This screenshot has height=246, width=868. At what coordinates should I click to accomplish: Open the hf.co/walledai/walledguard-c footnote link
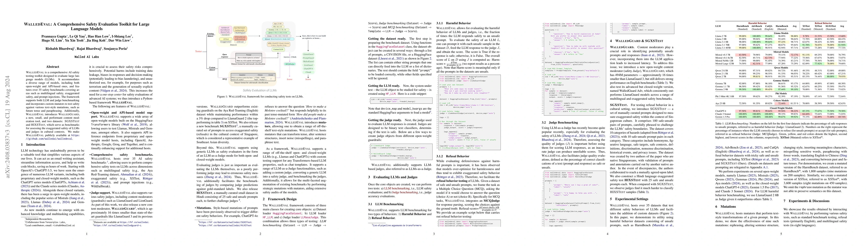tap(118, 225)
